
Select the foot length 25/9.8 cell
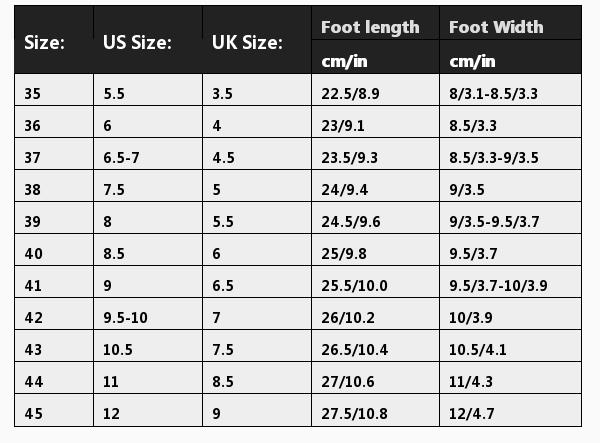(345, 254)
